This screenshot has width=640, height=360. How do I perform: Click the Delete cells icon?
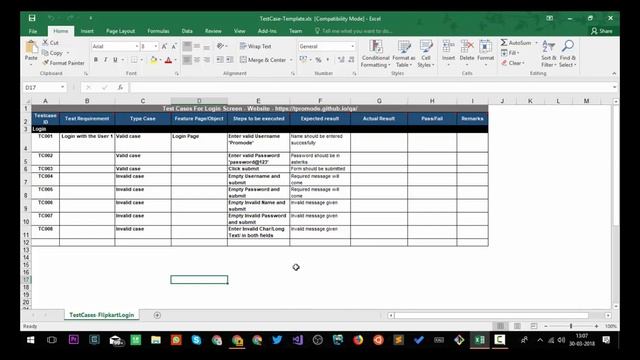[467, 46]
